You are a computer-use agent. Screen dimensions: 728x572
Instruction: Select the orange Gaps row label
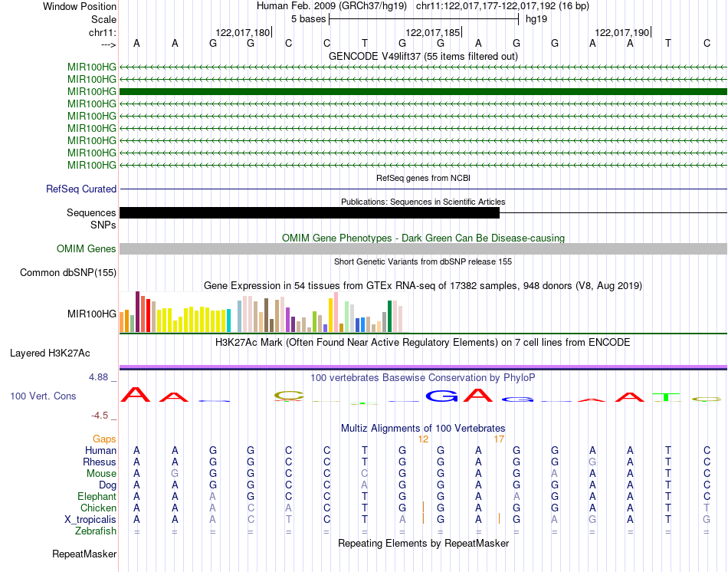tap(104, 439)
